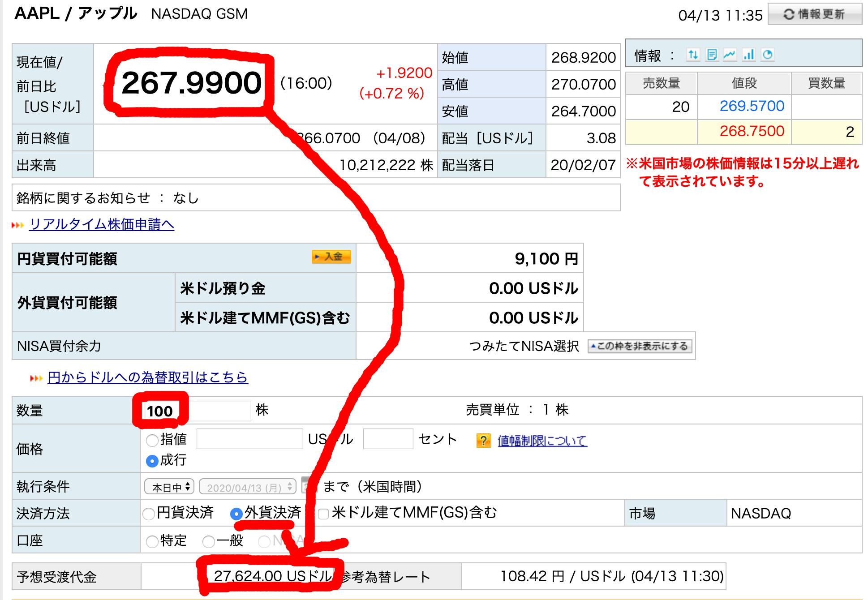
Task: Select the 成行 market order radio button
Action: point(152,460)
